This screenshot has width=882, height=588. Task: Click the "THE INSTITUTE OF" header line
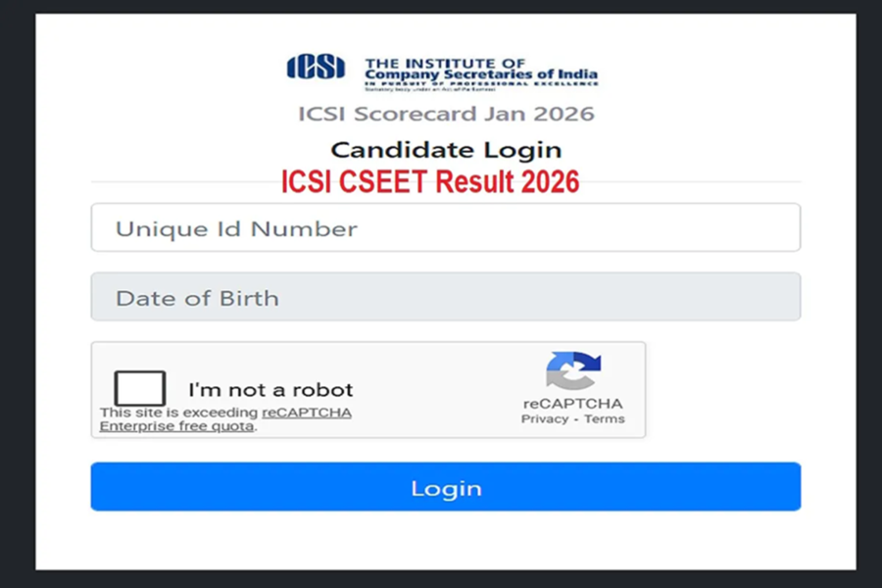tap(431, 63)
